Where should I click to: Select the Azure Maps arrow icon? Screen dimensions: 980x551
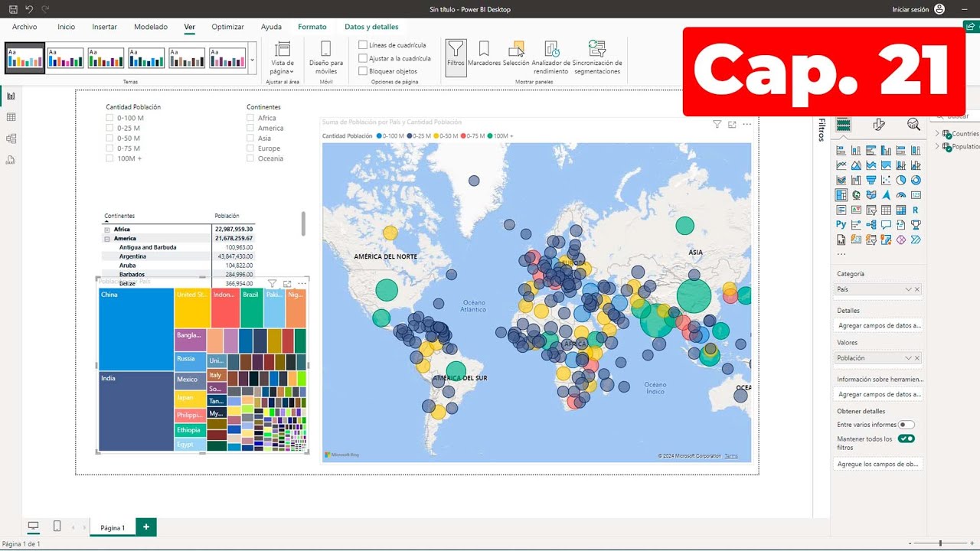pyautogui.click(x=886, y=195)
